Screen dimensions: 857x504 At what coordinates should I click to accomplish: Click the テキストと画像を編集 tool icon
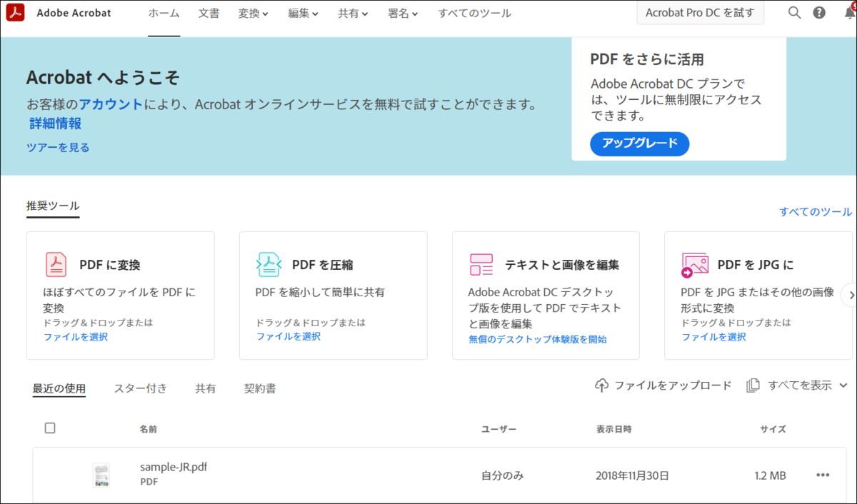481,265
